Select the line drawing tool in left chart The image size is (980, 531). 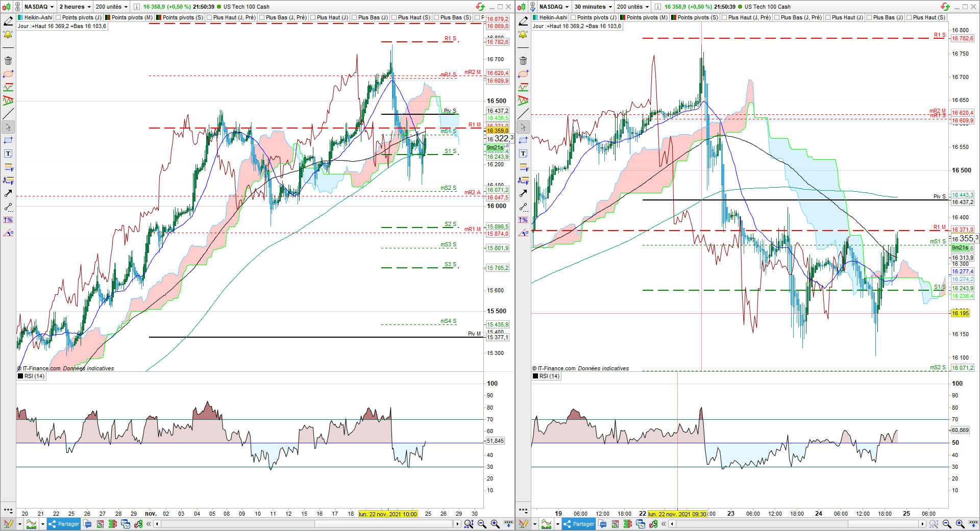[8, 114]
